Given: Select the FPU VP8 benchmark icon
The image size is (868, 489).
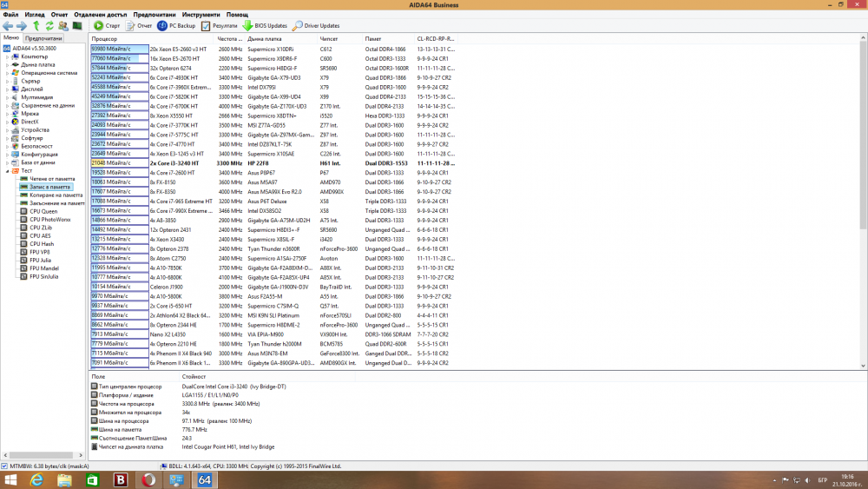Looking at the screenshot, I should [x=23, y=252].
